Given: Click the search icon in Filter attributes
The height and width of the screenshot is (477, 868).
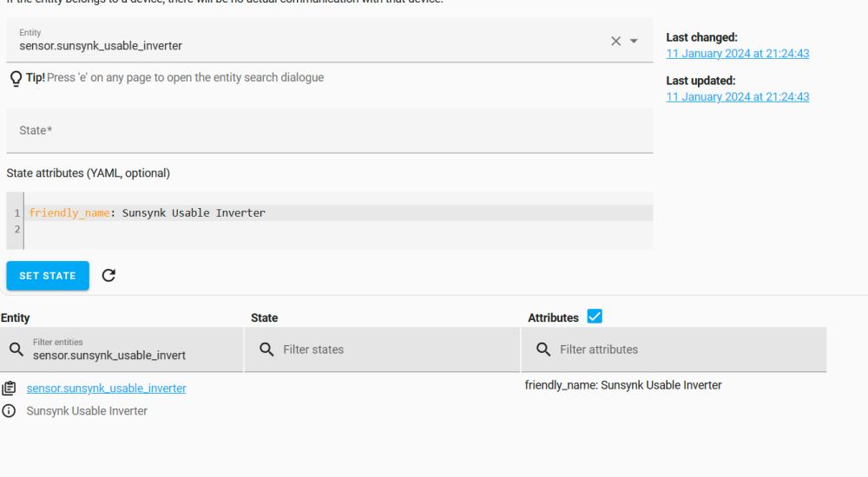Looking at the screenshot, I should pos(543,350).
